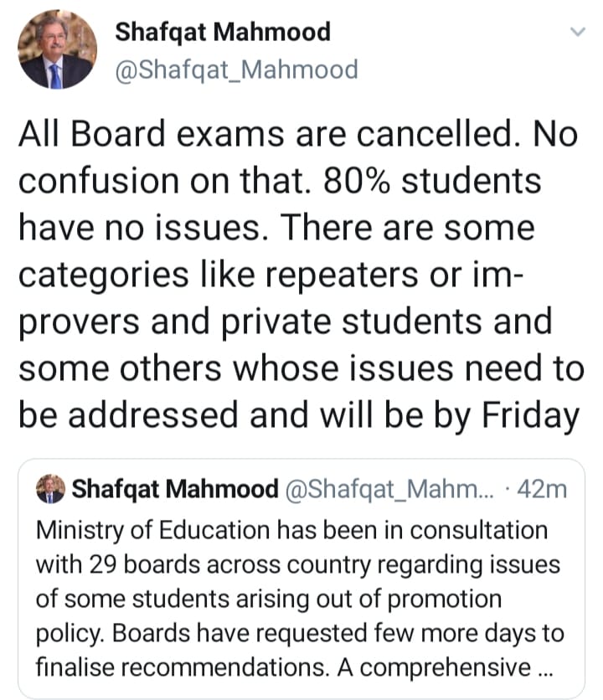Click the '80%' figure in the main tweet
This screenshot has width=603, height=700.
click(356, 181)
